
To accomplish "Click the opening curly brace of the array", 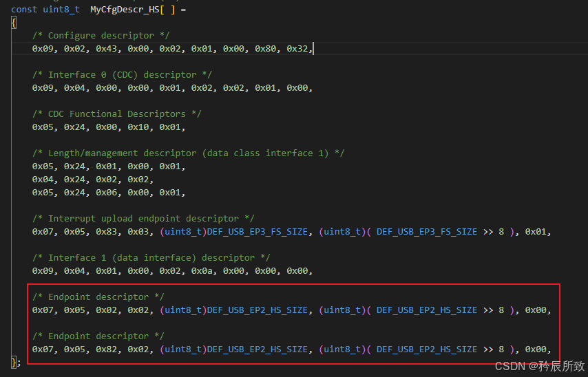I will (x=14, y=23).
